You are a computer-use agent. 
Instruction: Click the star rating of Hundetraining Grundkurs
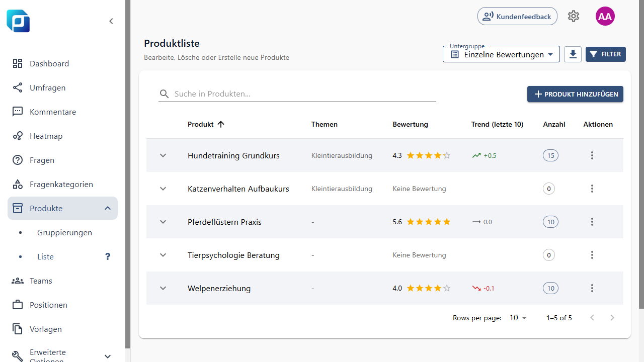429,155
